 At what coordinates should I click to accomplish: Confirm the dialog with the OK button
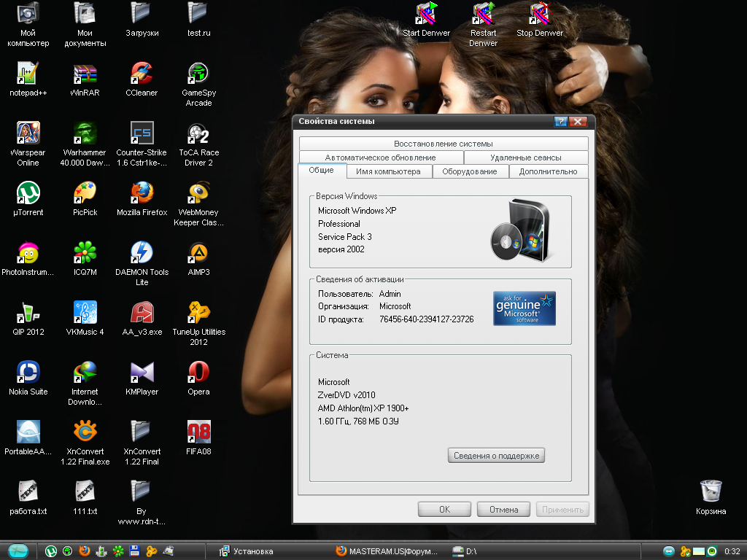(x=444, y=510)
